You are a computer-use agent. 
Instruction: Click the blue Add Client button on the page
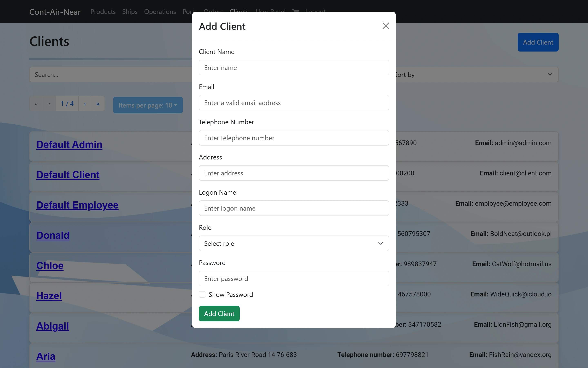(x=538, y=42)
